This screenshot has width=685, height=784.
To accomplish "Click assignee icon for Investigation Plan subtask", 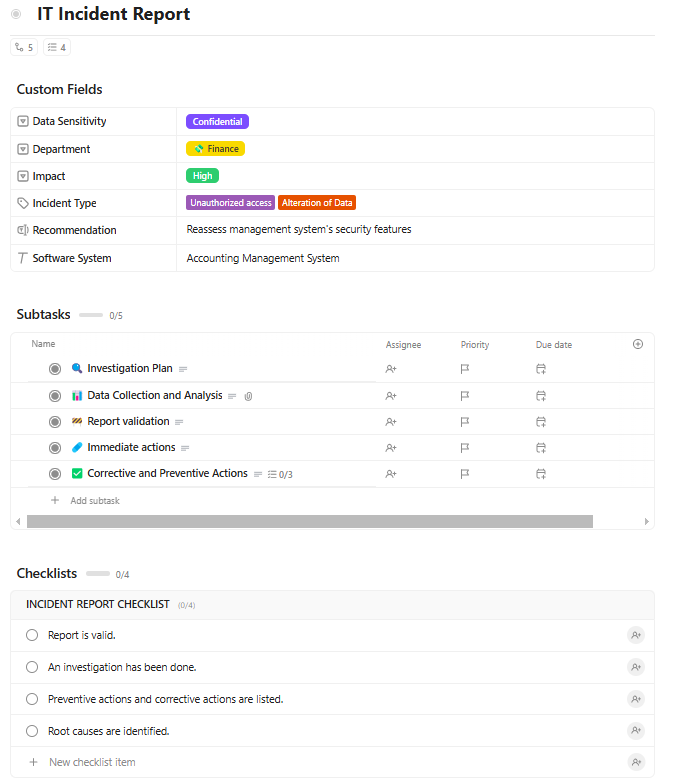I will (391, 369).
